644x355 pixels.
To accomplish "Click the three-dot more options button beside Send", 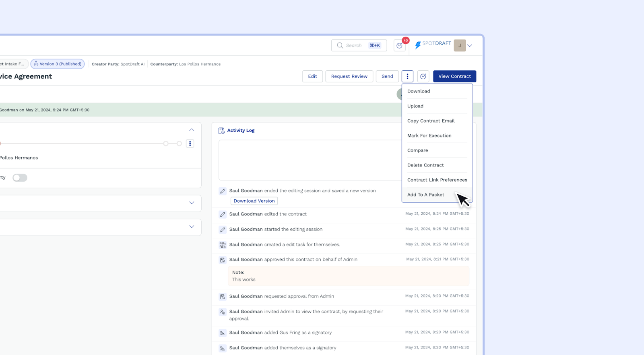I will pyautogui.click(x=407, y=76).
